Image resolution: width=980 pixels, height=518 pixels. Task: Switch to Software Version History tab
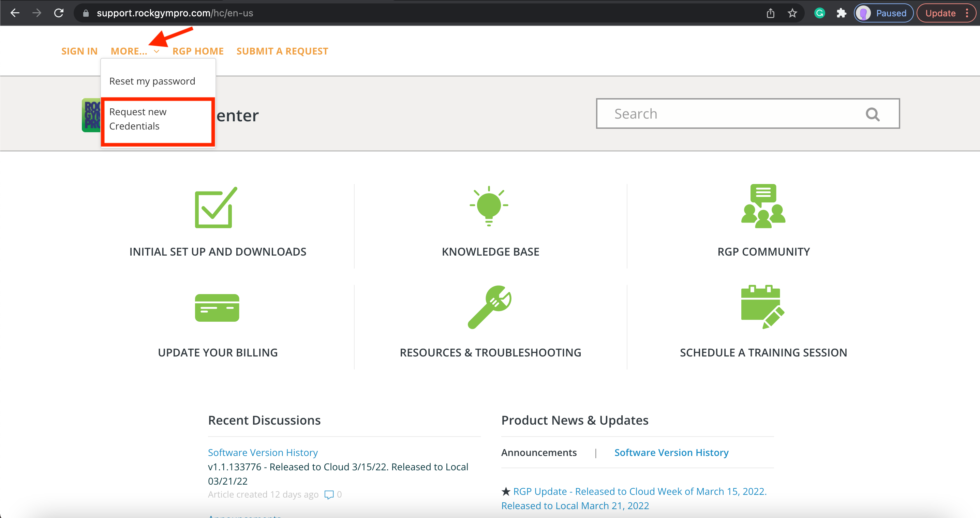click(671, 452)
